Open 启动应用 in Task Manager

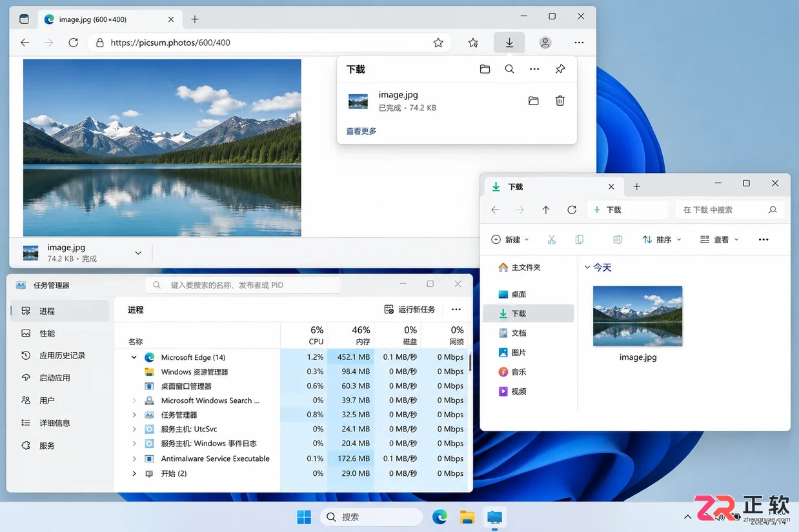(x=60, y=378)
